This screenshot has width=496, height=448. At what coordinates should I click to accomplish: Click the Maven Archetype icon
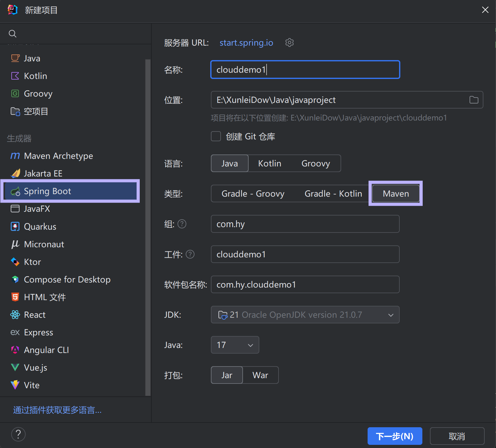15,156
